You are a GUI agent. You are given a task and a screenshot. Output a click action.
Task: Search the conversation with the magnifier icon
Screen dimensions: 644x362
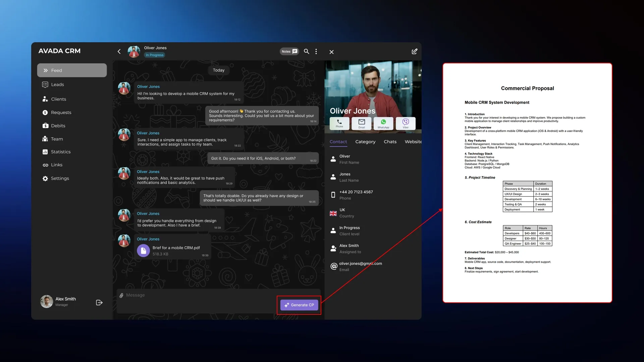click(x=306, y=51)
